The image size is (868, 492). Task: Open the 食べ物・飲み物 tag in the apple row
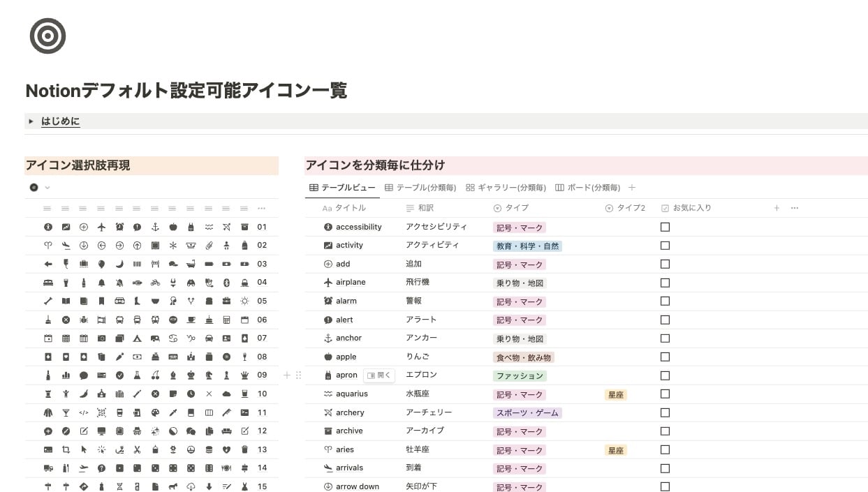[524, 357]
